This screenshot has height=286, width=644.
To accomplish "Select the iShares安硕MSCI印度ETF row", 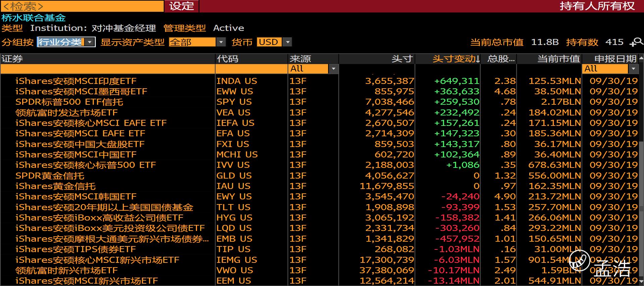I will coord(320,81).
